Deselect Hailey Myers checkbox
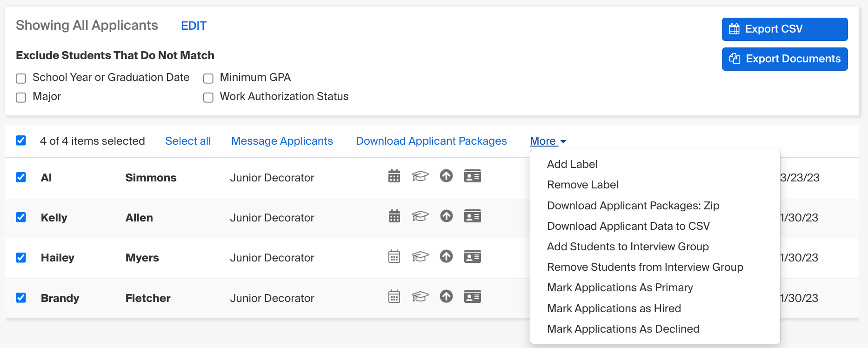Screen dimensions: 868x348 [x=21, y=257]
